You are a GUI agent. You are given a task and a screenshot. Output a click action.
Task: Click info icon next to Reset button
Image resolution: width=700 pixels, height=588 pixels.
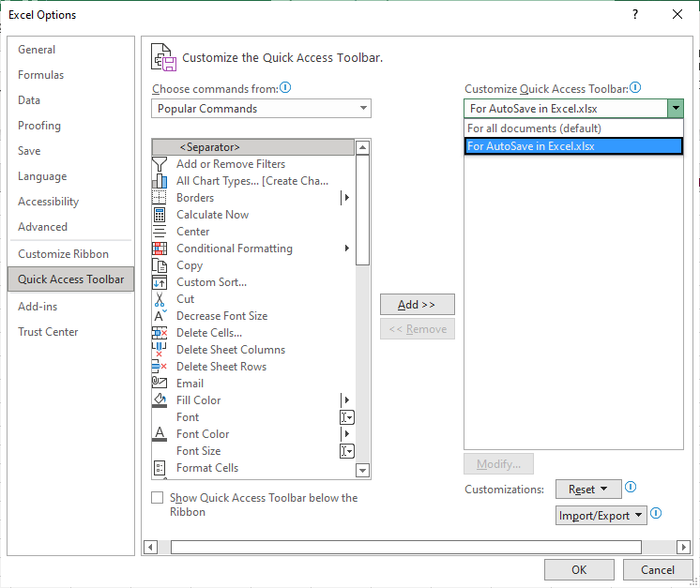631,487
